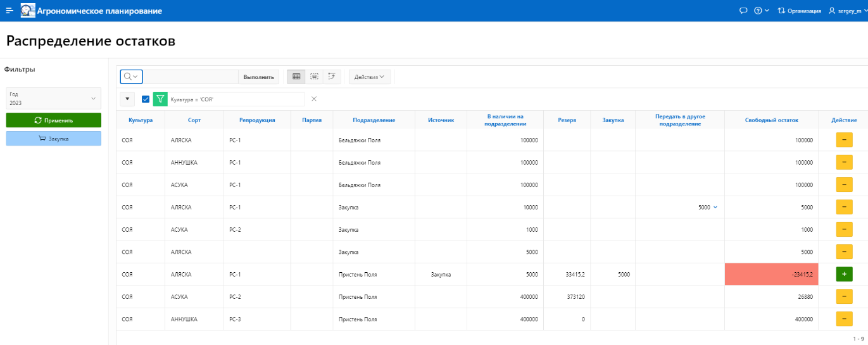
Task: Expand the Действия actions menu
Action: (370, 77)
